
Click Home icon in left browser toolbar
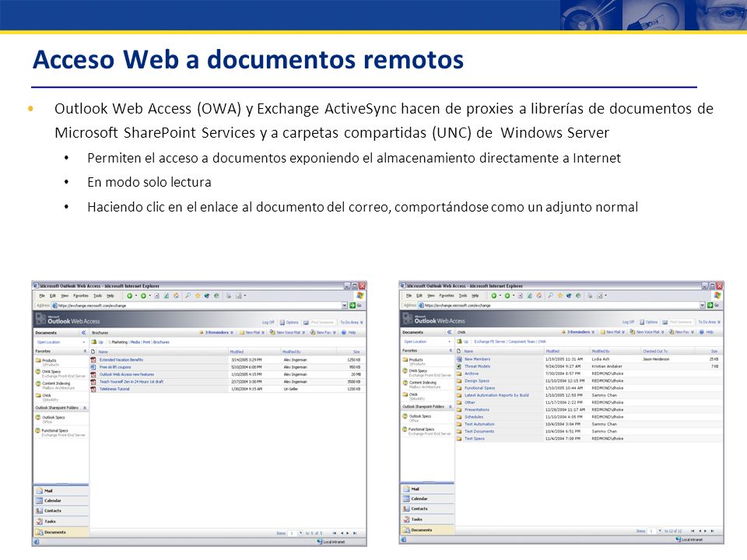177,296
